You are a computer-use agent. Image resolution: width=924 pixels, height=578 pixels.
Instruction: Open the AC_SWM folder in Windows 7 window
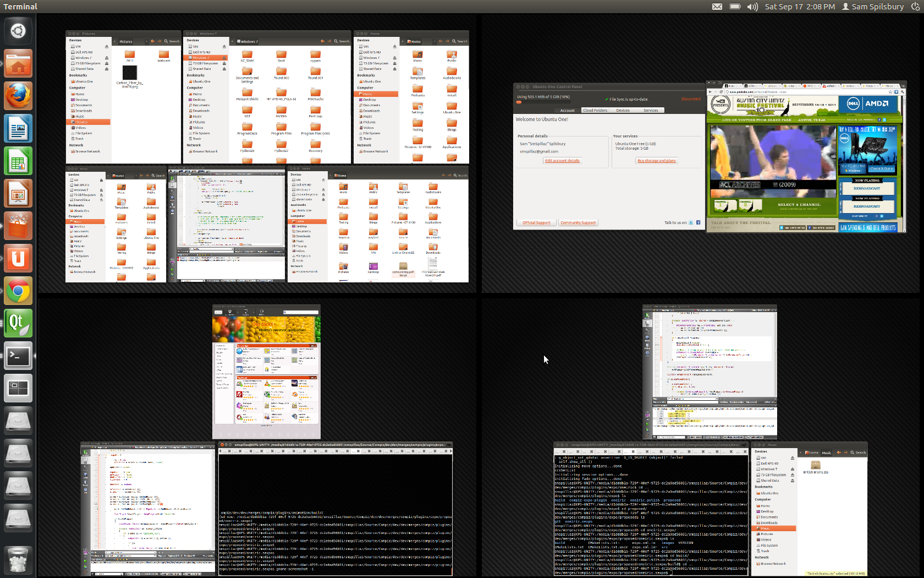click(247, 56)
